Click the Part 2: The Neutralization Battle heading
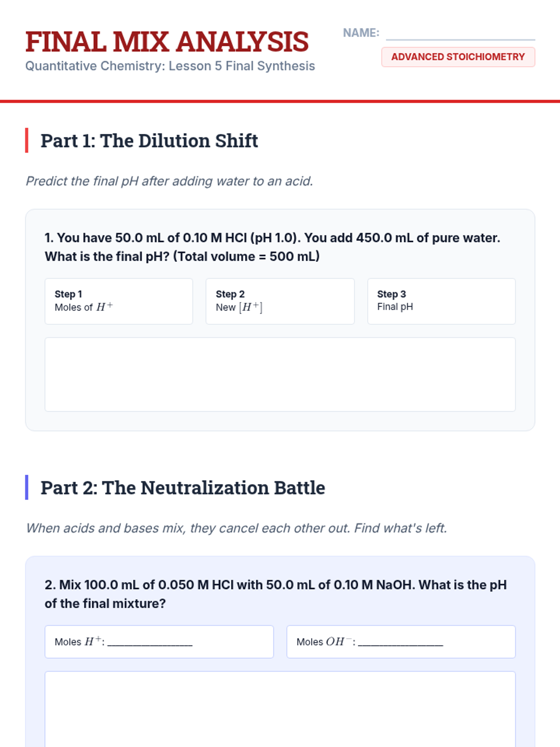The height and width of the screenshot is (747, 560). (182, 488)
